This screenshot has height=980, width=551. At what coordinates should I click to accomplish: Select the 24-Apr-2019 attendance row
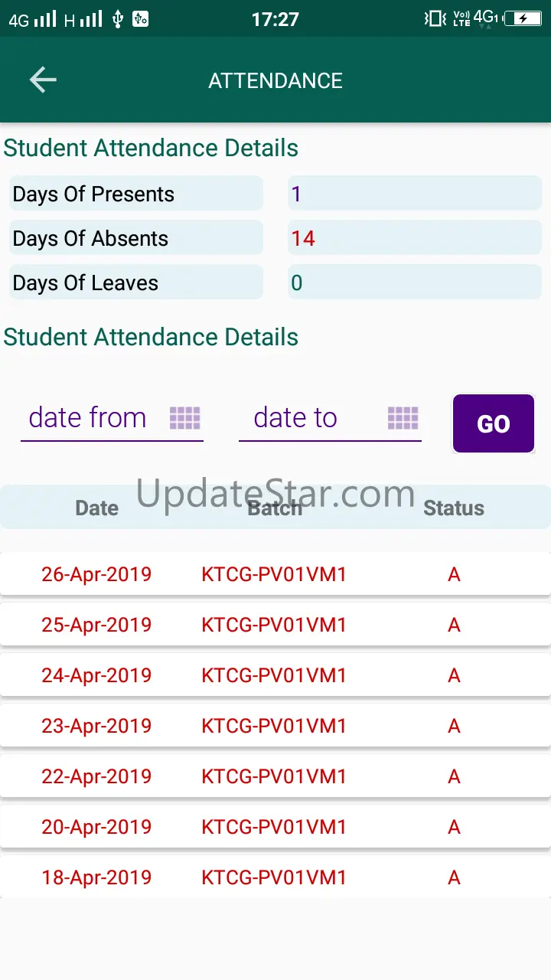pyautogui.click(x=275, y=675)
